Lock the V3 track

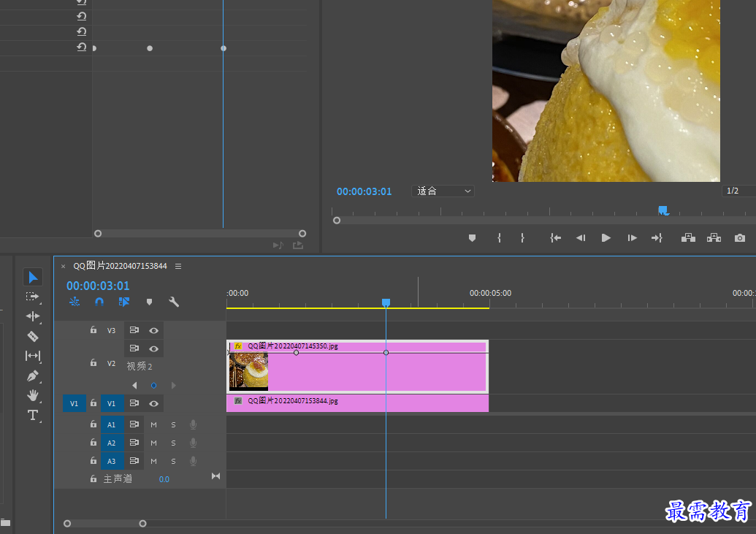click(x=93, y=330)
